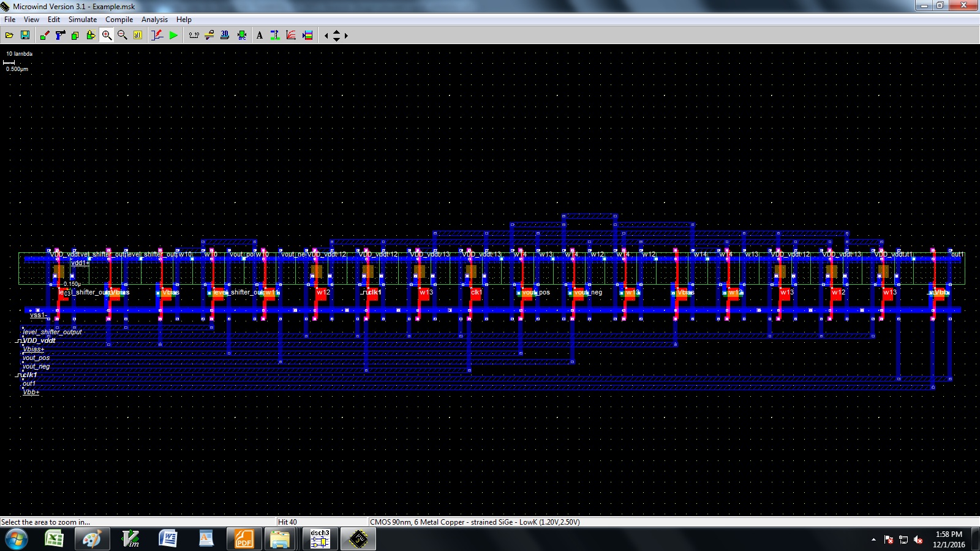The width and height of the screenshot is (980, 551).
Task: Open the simulation extract icon with red pencil
Action: click(x=157, y=36)
